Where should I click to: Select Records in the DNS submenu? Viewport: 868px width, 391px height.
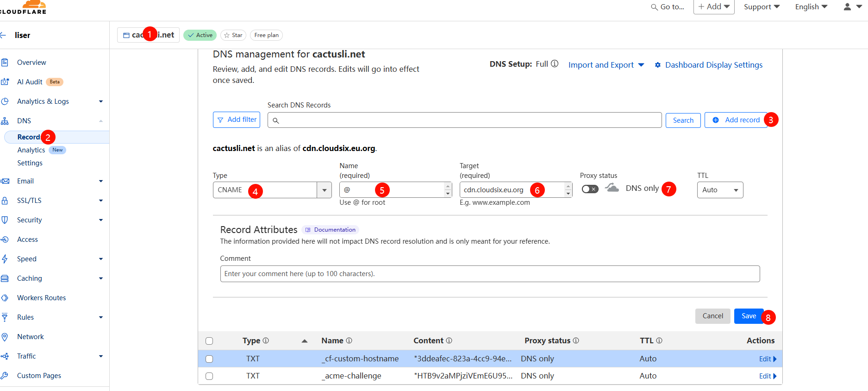(56, 137)
